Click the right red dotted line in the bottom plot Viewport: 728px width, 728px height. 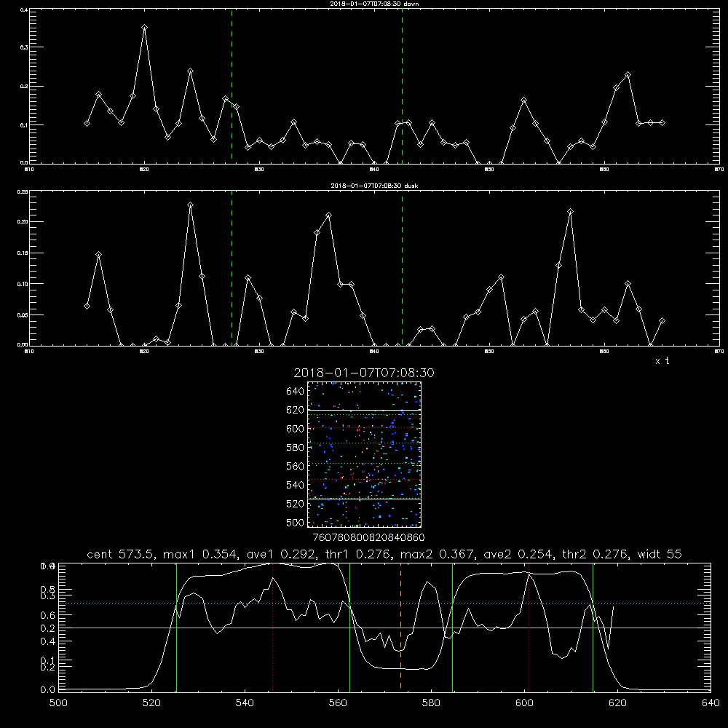click(529, 627)
